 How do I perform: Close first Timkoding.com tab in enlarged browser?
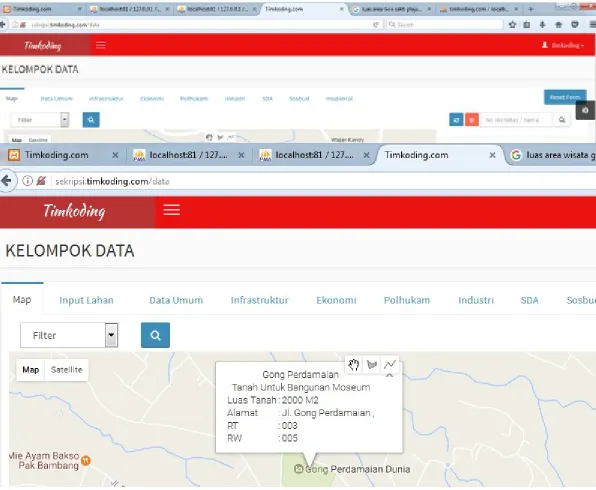coord(115,155)
